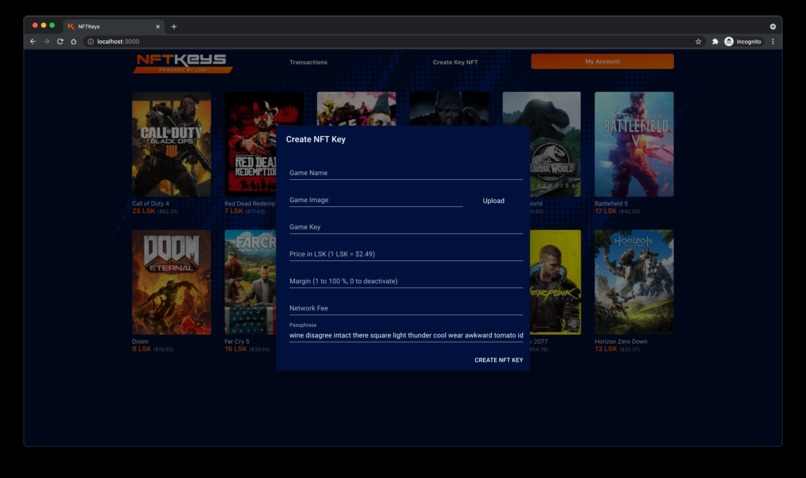Click the Upload button
The width and height of the screenshot is (806, 478).
coord(493,201)
